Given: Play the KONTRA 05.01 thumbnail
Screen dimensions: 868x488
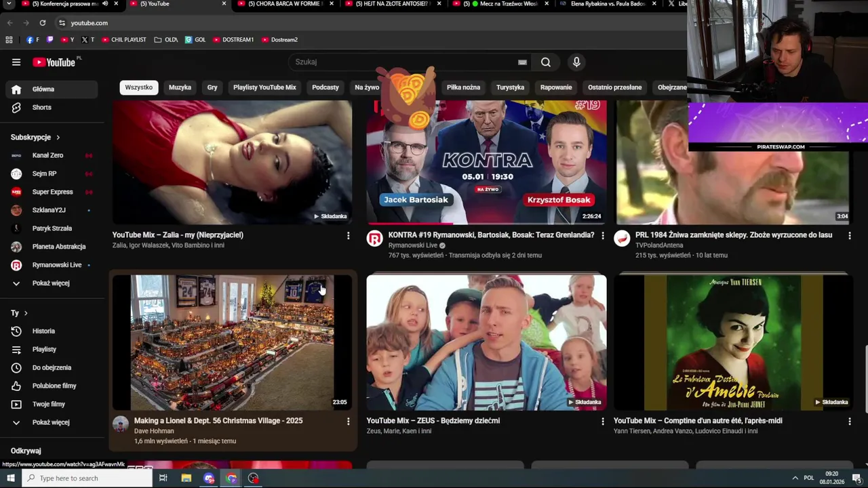Looking at the screenshot, I should tap(486, 162).
